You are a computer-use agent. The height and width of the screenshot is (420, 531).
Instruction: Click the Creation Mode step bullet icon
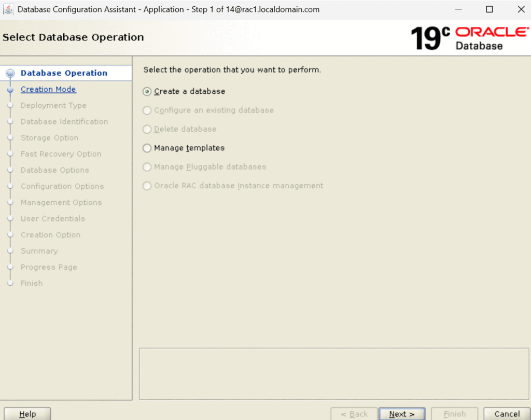coord(10,90)
